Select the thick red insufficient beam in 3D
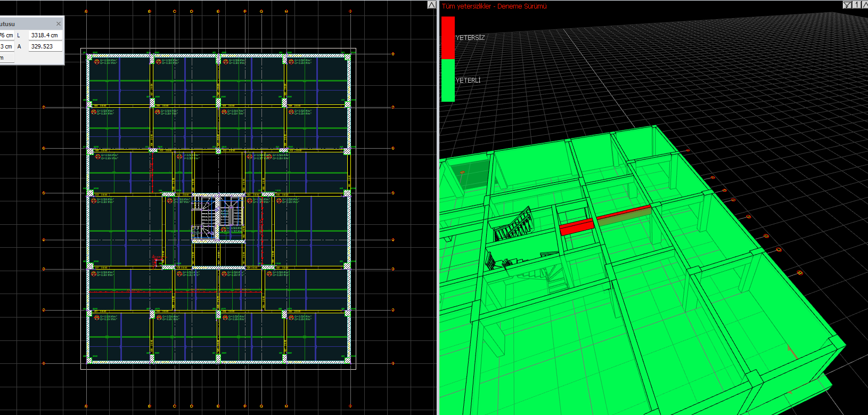 click(576, 226)
